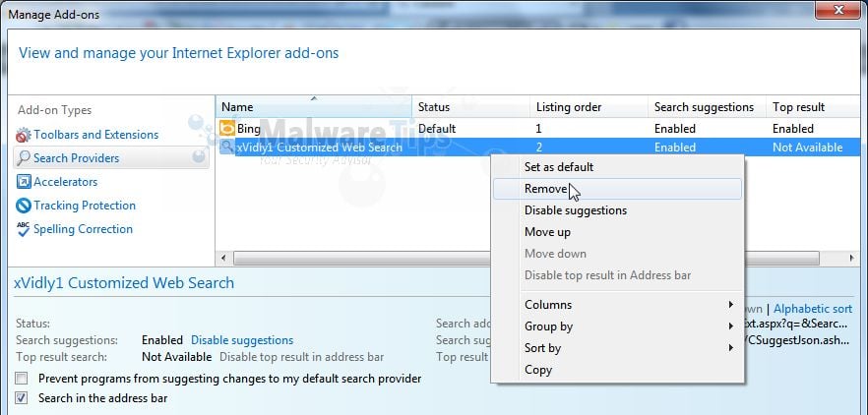Screen dimensions: 868x415
Task: Click Not Available top result cell in list
Action: click(x=808, y=148)
